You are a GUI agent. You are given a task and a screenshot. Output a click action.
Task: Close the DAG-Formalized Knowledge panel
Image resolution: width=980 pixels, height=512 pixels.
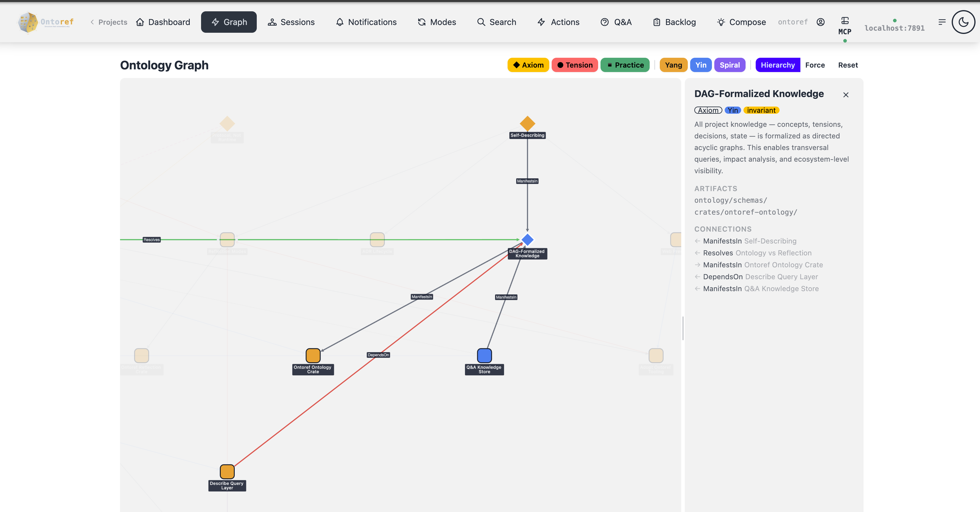pos(846,95)
